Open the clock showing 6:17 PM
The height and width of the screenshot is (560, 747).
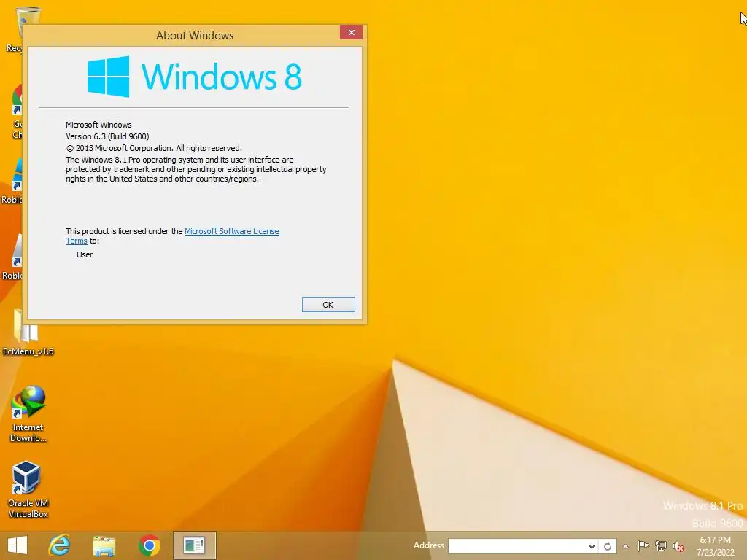(x=716, y=546)
